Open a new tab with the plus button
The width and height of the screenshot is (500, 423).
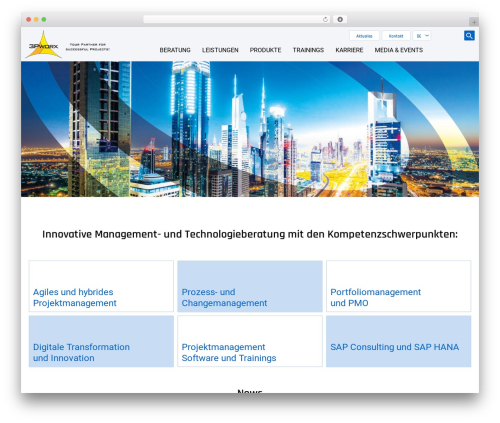[474, 22]
